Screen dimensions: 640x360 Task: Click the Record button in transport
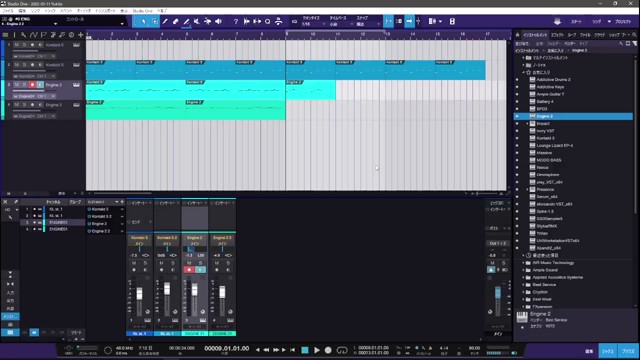click(x=328, y=350)
